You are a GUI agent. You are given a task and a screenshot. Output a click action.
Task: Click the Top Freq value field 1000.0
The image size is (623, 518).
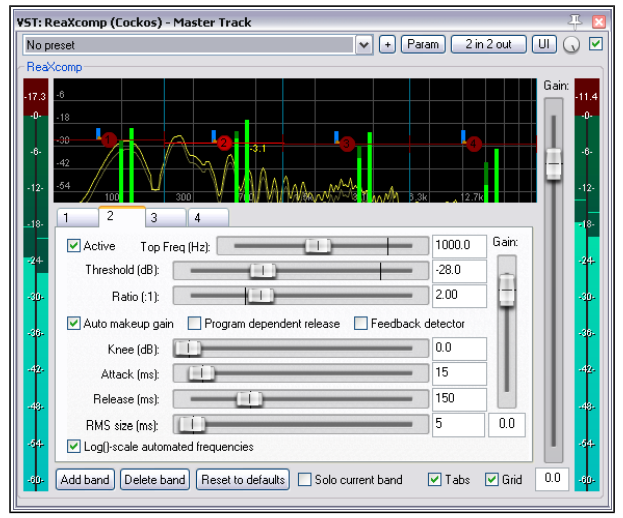click(459, 246)
